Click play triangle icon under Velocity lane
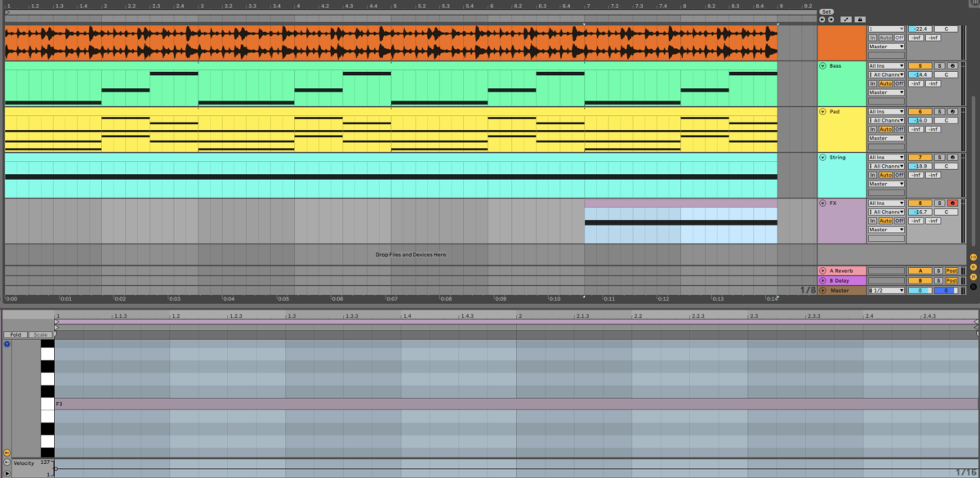 (7, 472)
